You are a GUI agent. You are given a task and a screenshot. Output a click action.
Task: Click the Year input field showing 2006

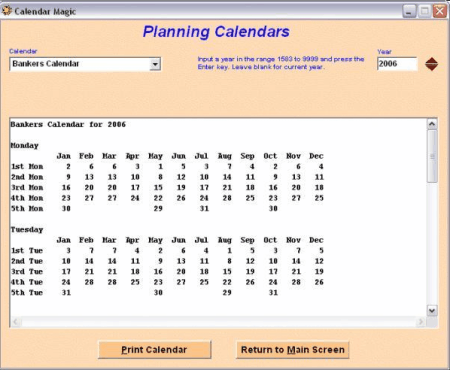397,64
